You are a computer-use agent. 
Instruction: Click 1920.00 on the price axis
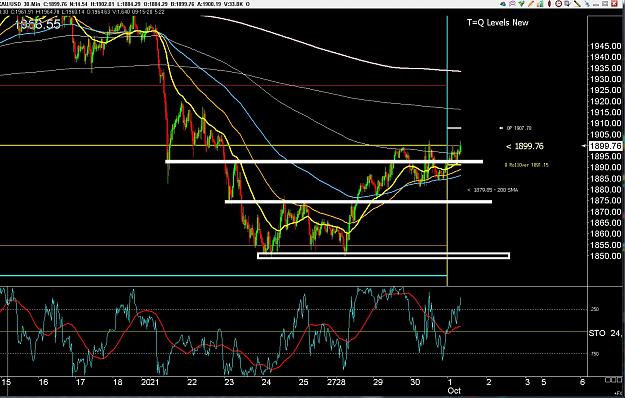click(605, 102)
